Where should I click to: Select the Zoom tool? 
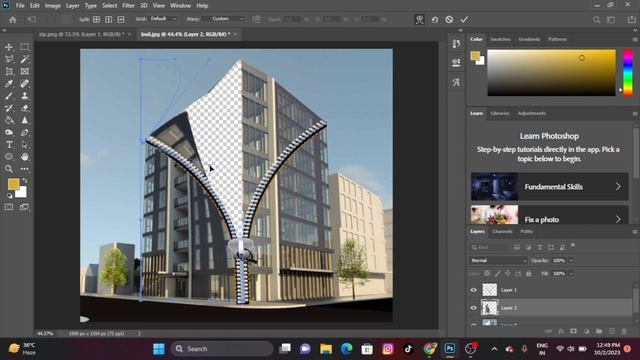tap(9, 169)
